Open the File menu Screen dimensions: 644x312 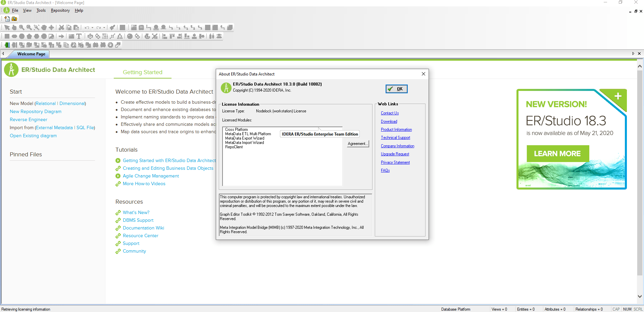point(15,10)
